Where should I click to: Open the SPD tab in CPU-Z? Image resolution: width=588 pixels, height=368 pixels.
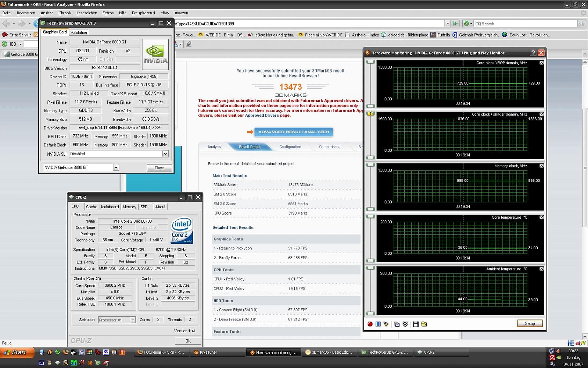[144, 207]
